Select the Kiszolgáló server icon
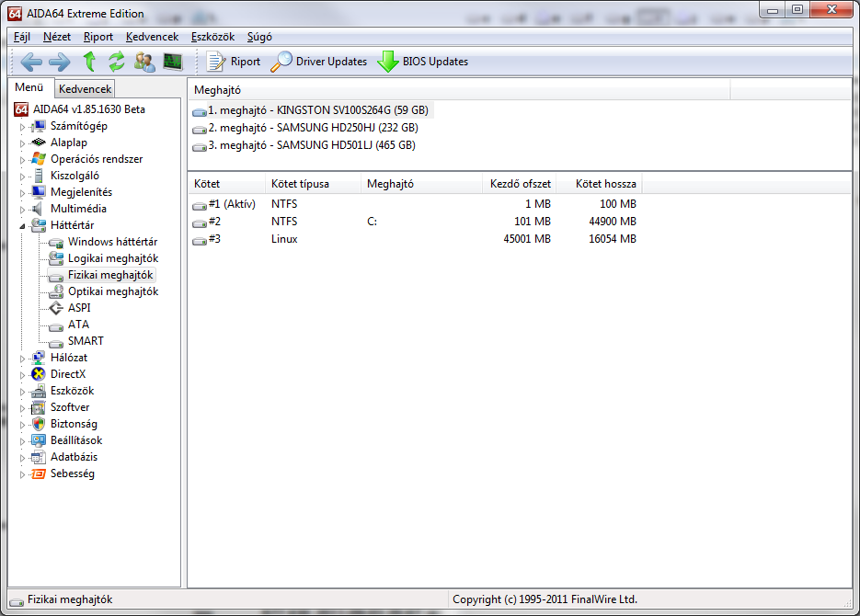The width and height of the screenshot is (860, 616). point(39,176)
